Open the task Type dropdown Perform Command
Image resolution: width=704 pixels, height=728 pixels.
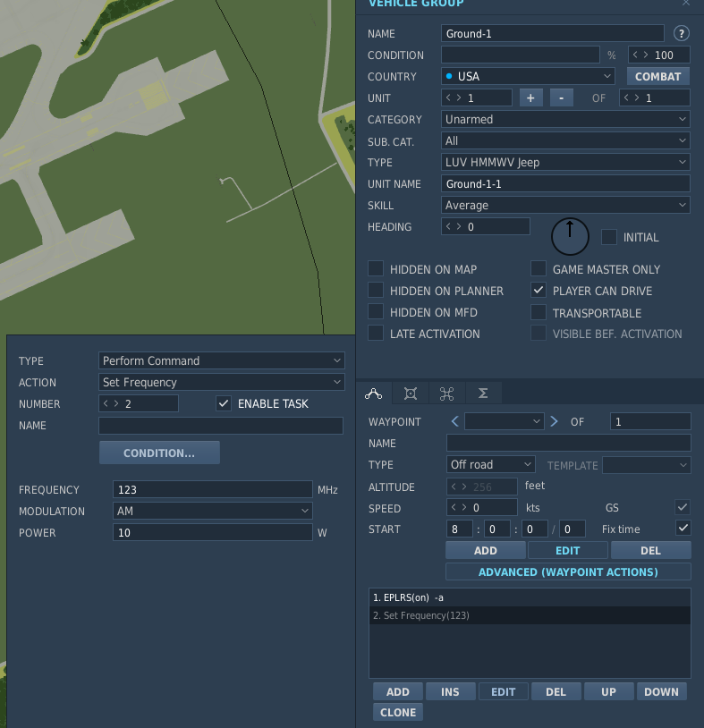222,360
